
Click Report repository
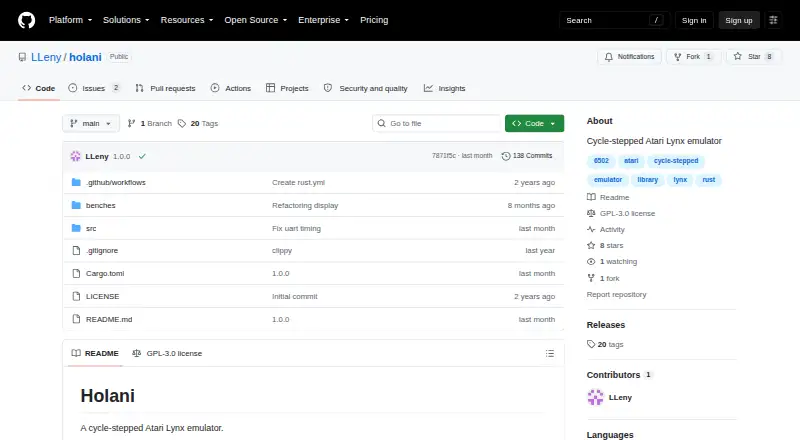(616, 295)
